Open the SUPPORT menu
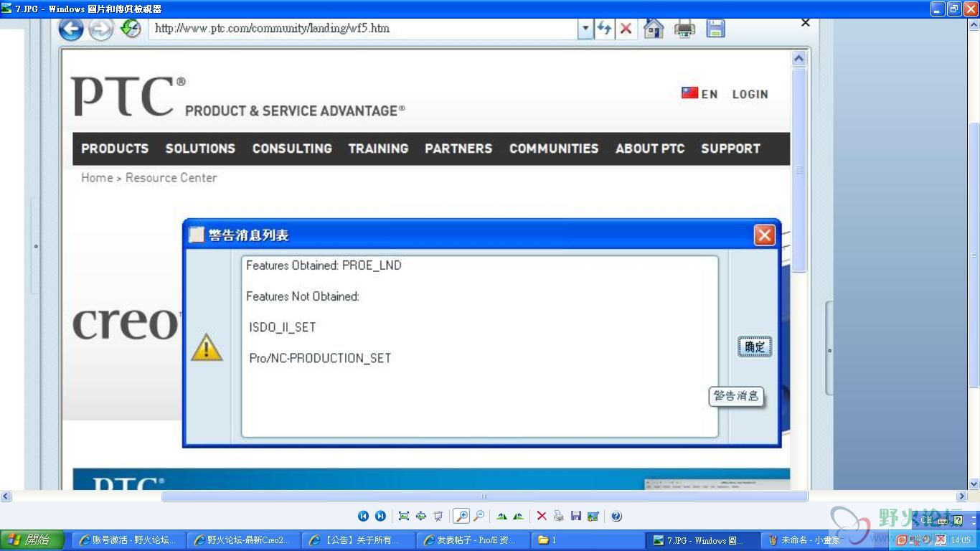The width and height of the screenshot is (980, 551). click(730, 149)
